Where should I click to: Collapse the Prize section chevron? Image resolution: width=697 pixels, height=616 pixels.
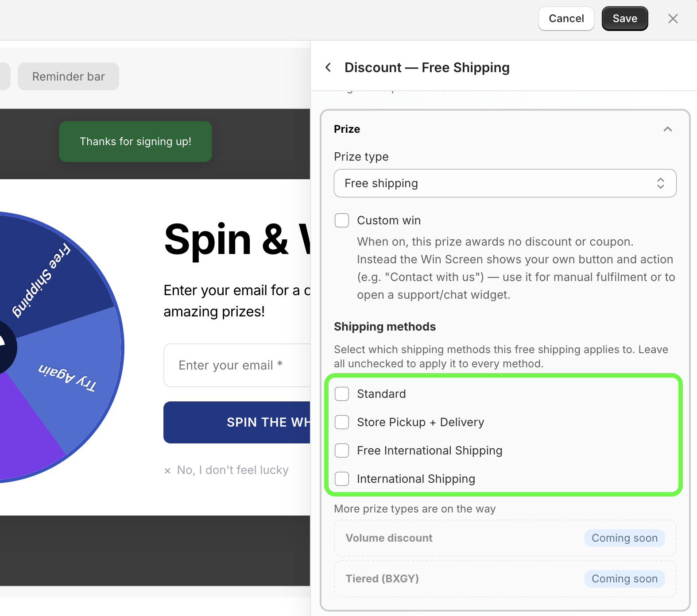point(668,129)
